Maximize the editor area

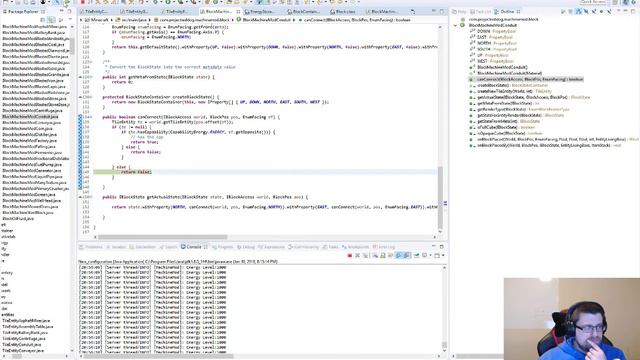[441, 11]
